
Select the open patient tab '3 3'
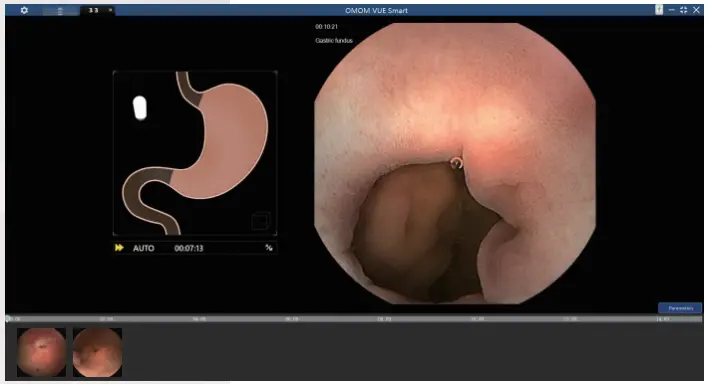point(94,10)
